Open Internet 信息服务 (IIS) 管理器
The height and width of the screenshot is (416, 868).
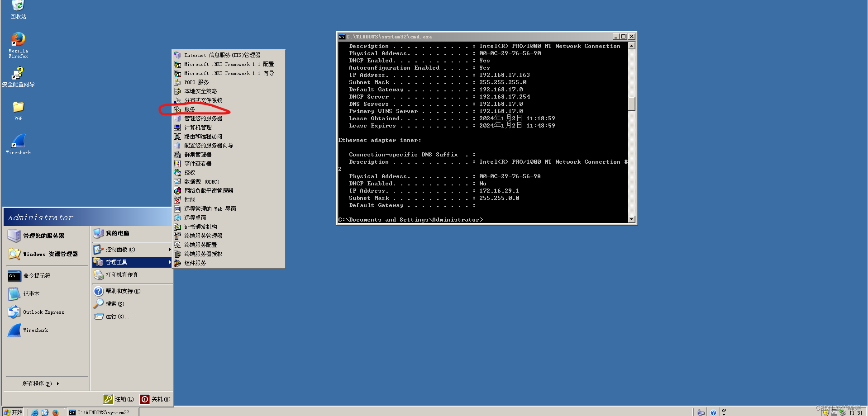(x=229, y=55)
